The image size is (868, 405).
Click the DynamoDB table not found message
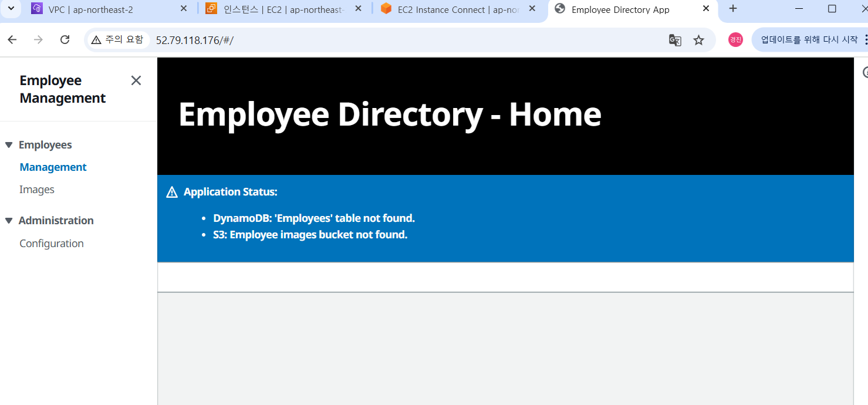click(x=314, y=218)
